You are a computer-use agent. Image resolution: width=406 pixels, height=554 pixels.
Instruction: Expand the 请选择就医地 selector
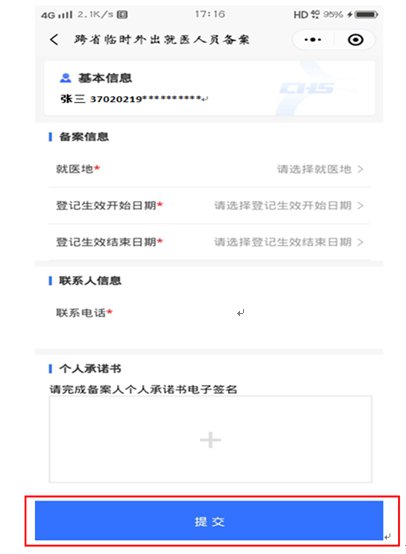(320, 169)
